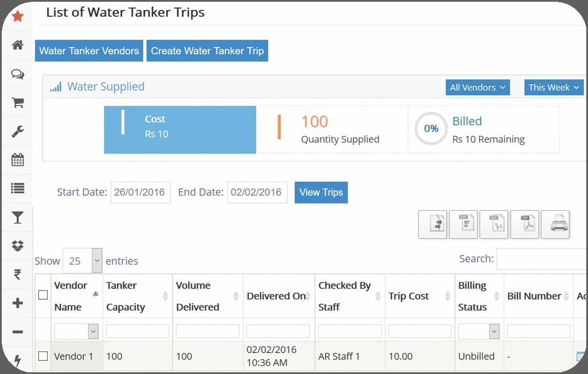Click the home icon in sidebar
Screen dimensions: 588x374
pyautogui.click(x=17, y=45)
